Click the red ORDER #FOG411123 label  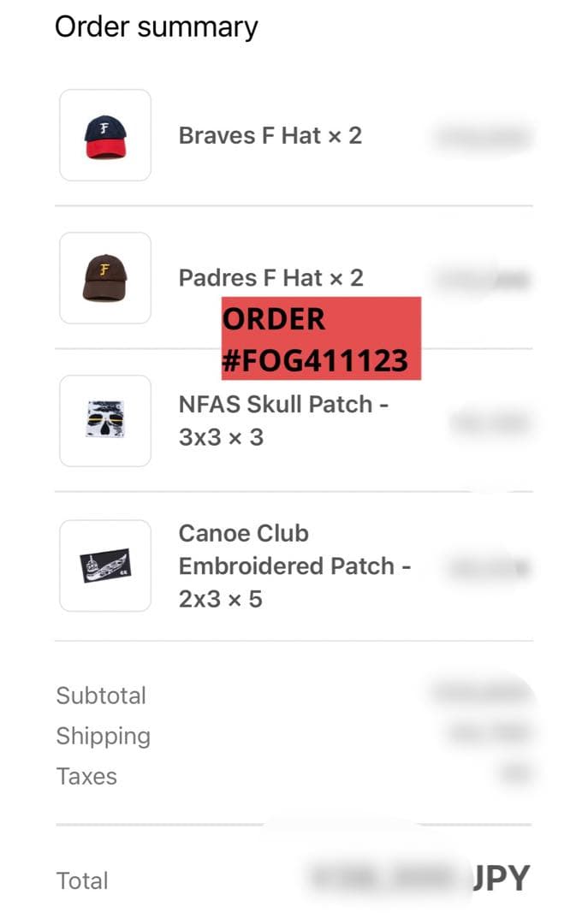point(322,338)
